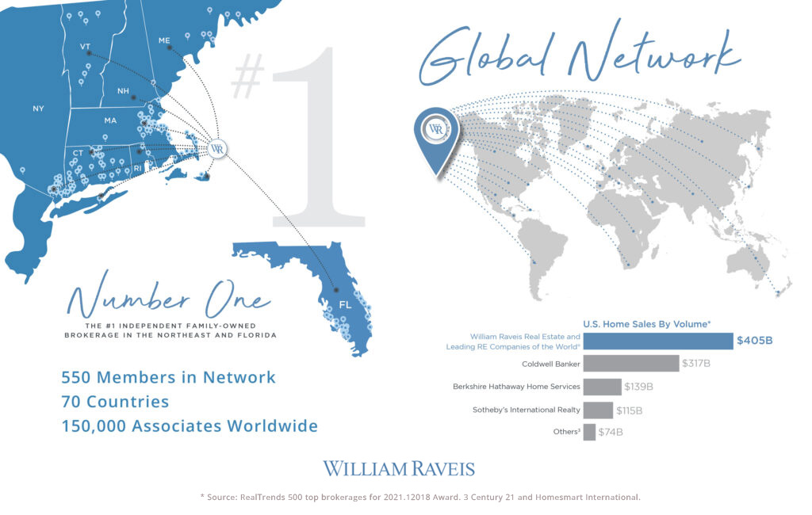Click the '150,000 Associates Worldwide' line
The height and width of the screenshot is (515, 812).
[190, 426]
